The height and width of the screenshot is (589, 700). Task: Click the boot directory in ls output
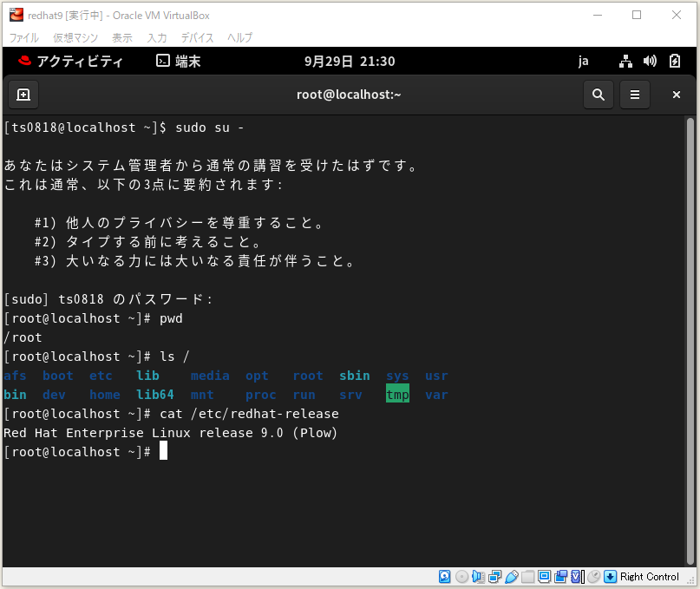tap(57, 376)
